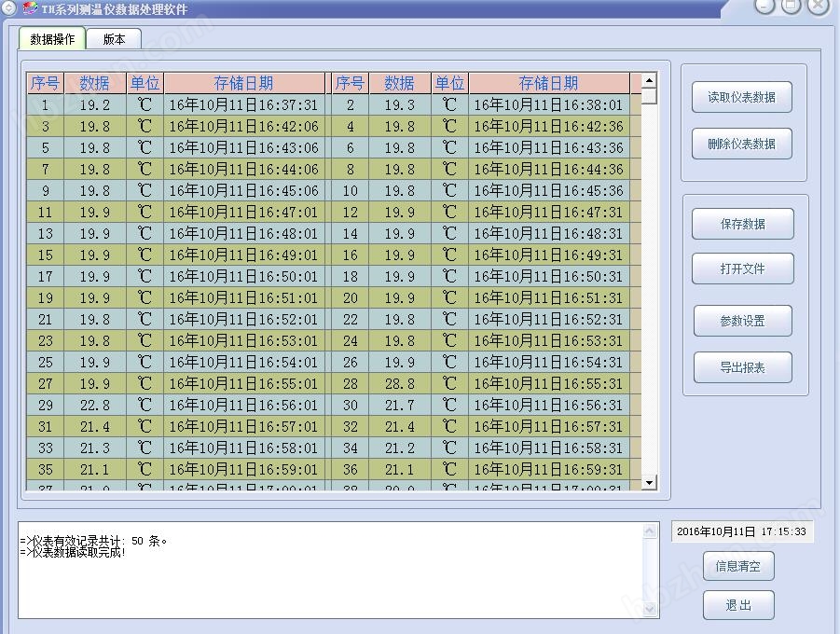Select the cell 16年10月11日16:38:01
840x634 pixels.
tap(548, 105)
